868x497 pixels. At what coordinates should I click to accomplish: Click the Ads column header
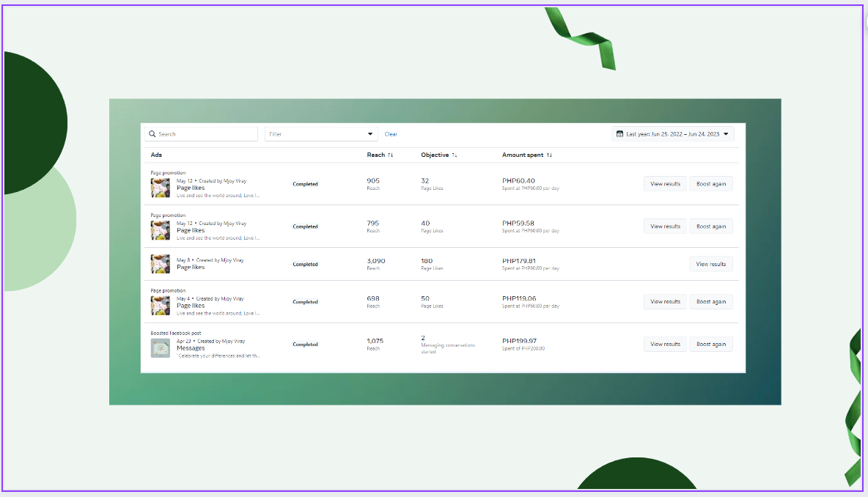click(156, 155)
